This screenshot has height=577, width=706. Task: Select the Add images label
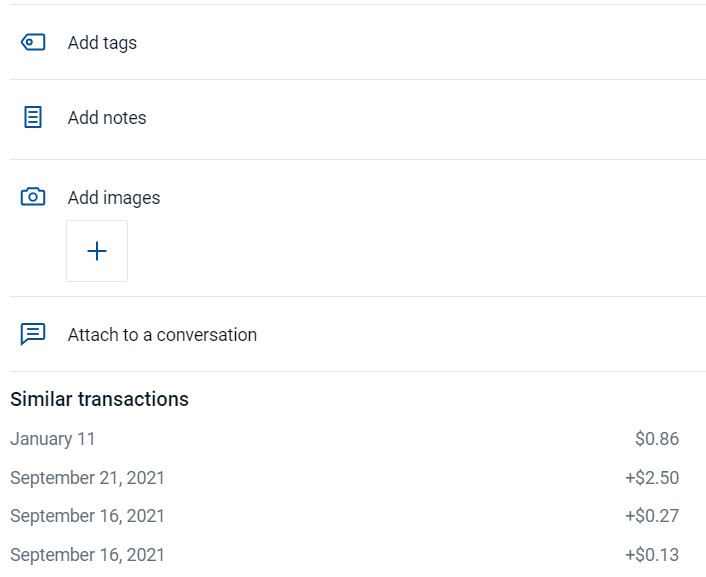click(114, 198)
